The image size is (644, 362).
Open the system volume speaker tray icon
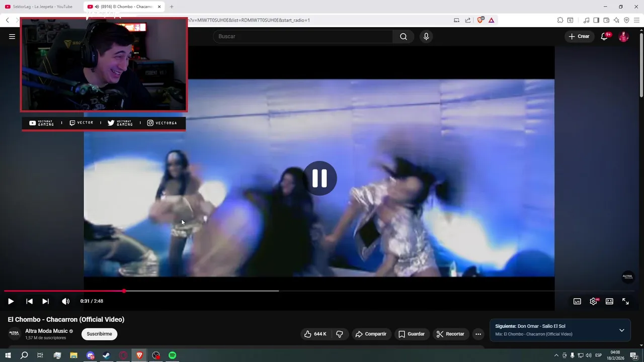pos(589,355)
